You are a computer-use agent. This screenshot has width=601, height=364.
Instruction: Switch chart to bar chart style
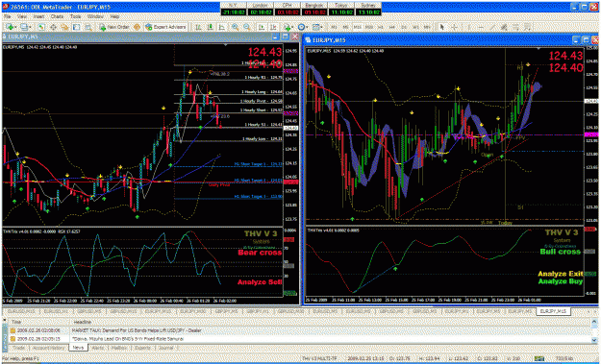[198, 27]
